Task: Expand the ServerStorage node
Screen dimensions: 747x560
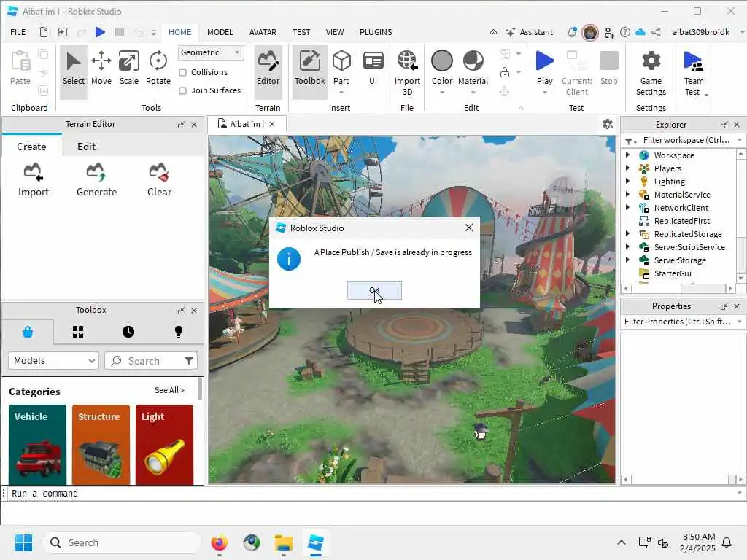Action: [628, 260]
